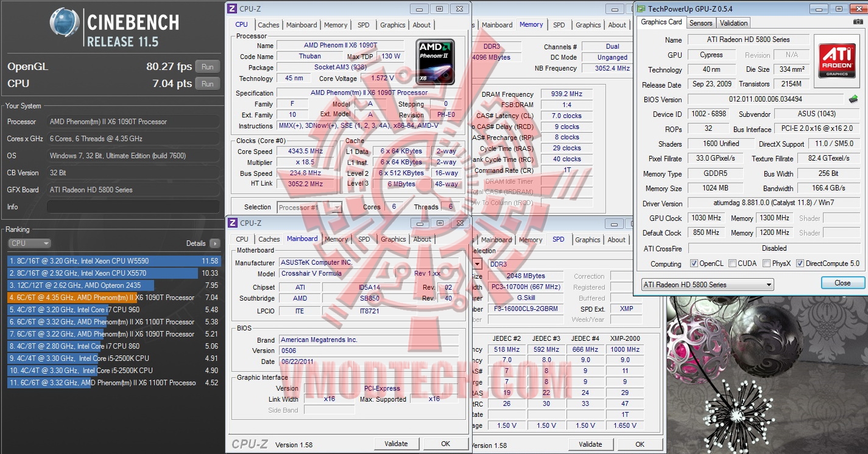This screenshot has height=454, width=868.
Task: Click OK in CPU-Z SPD window
Action: [x=640, y=444]
